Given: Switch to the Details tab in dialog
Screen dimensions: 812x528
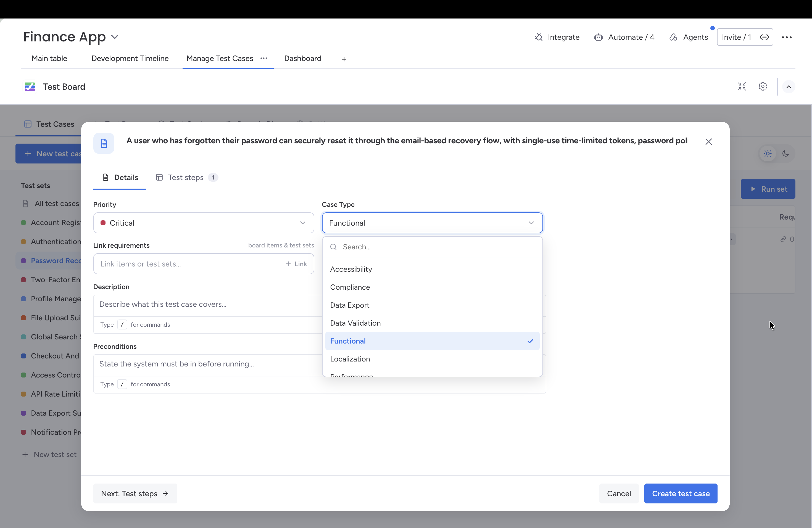Looking at the screenshot, I should coord(120,177).
